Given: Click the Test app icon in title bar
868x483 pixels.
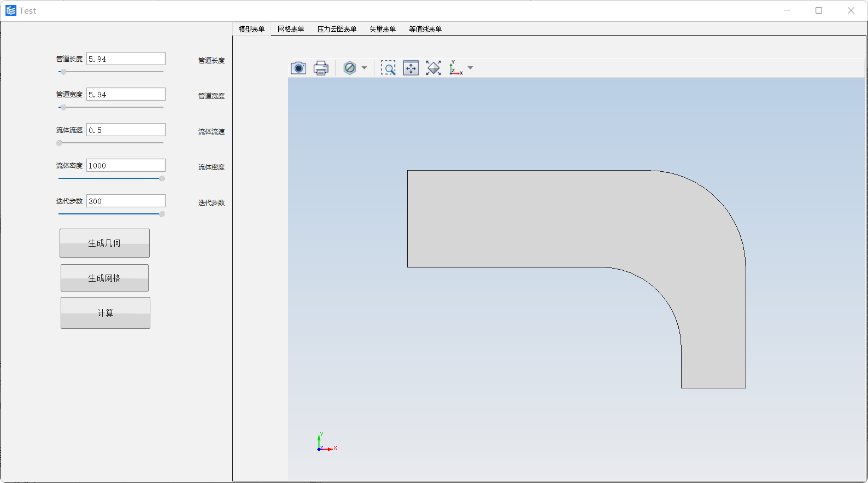Looking at the screenshot, I should click(11, 10).
